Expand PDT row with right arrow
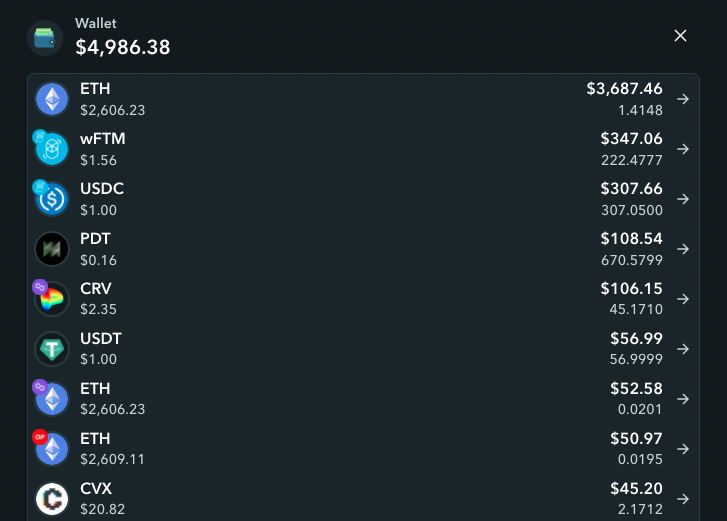727x521 pixels. pyautogui.click(x=682, y=249)
